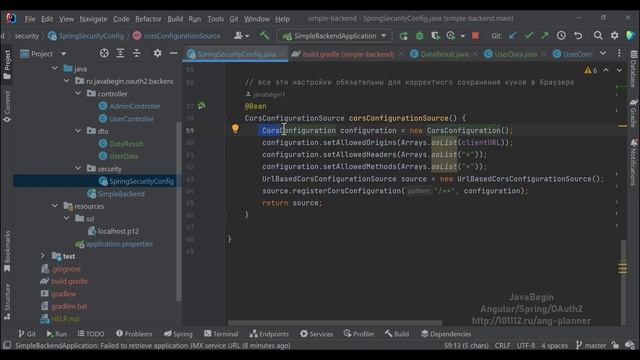The height and width of the screenshot is (360, 640).
Task: Expand the test folder
Action: point(43,256)
